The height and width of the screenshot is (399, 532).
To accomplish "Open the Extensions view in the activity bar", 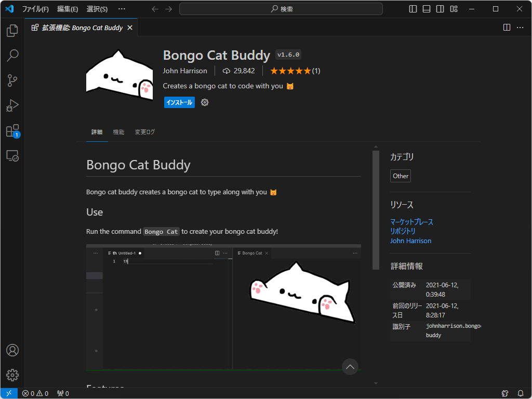I will point(12,130).
